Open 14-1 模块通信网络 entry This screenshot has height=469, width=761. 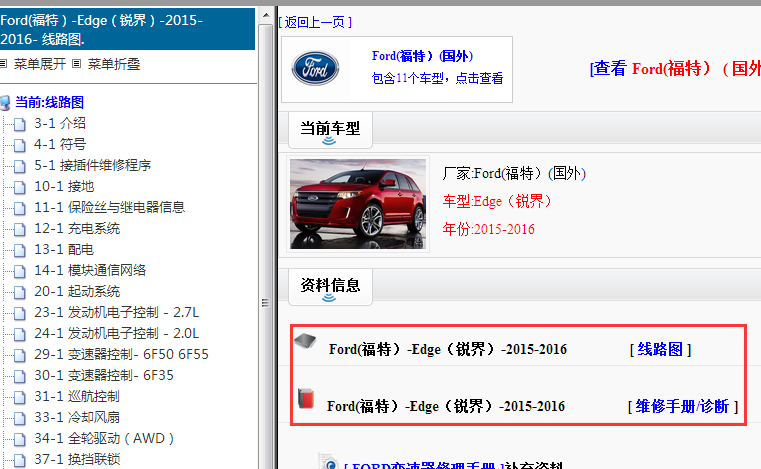pos(90,270)
